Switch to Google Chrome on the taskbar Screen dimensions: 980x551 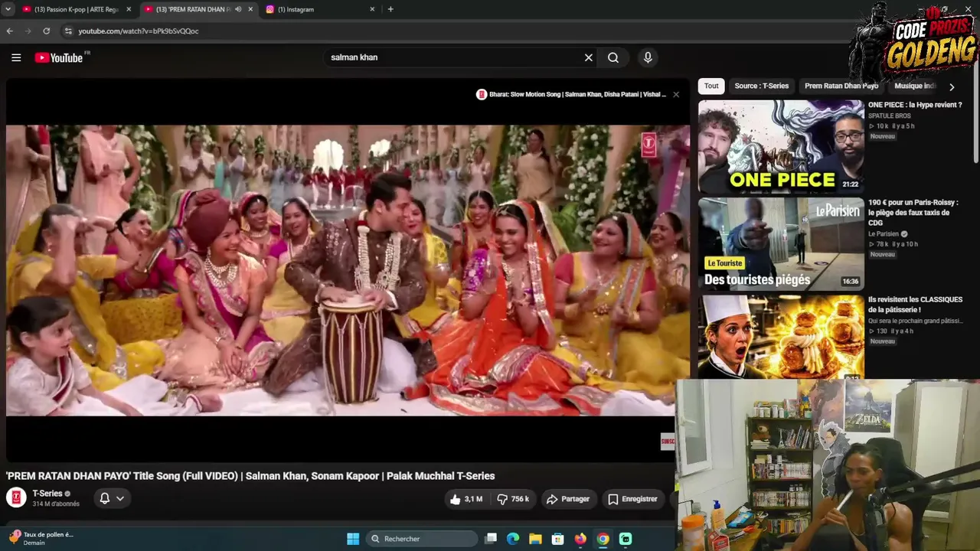point(603,539)
